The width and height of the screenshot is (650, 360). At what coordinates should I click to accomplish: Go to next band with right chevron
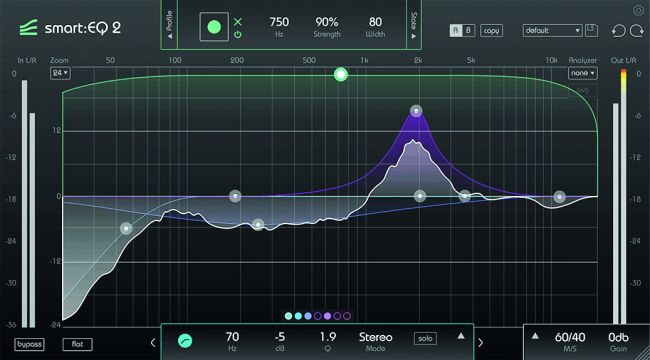480,343
